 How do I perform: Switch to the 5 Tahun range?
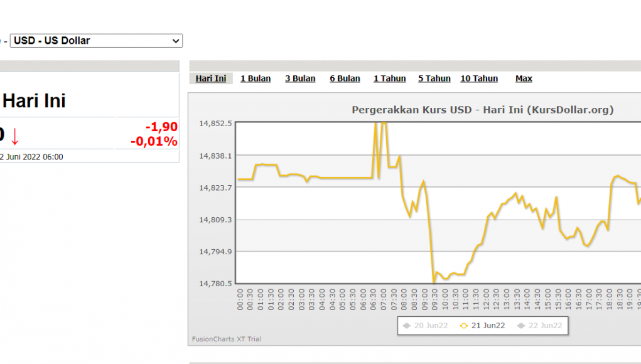434,78
